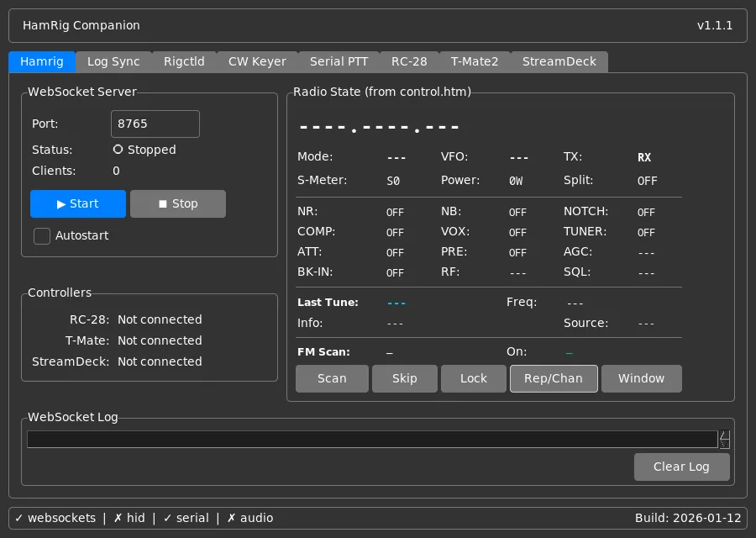Clear the WebSocket log
This screenshot has width=756, height=538.
point(682,467)
